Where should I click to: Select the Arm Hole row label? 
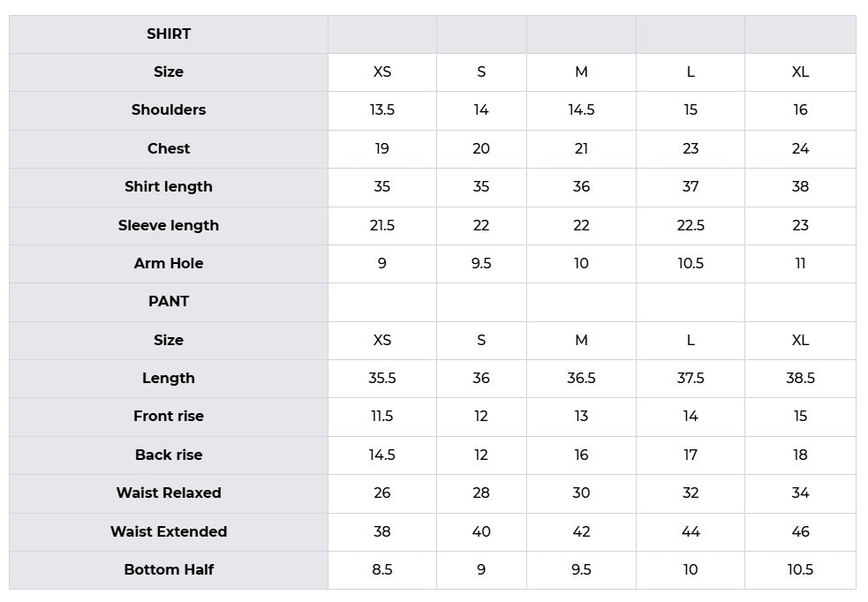[x=169, y=264]
